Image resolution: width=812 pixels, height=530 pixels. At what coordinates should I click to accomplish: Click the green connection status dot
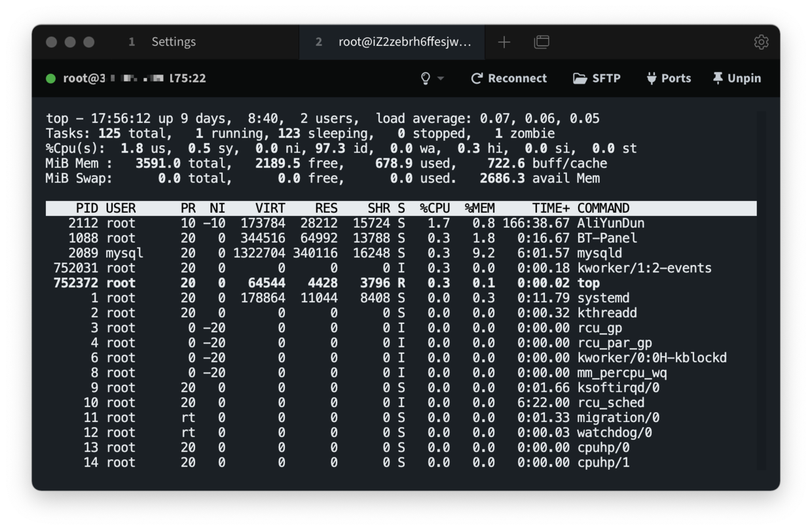[x=51, y=79]
